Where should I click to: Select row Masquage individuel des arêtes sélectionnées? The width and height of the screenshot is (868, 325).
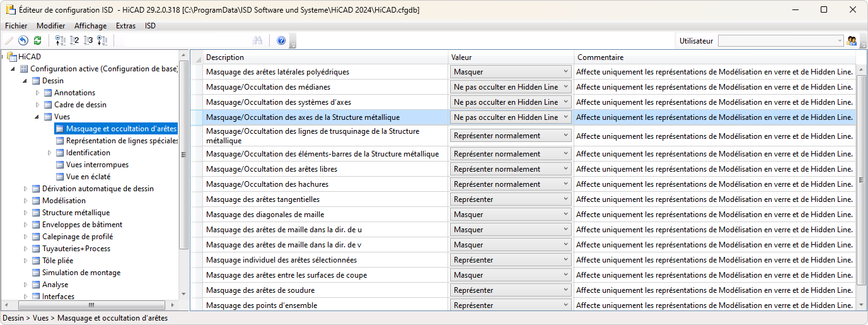523,260
